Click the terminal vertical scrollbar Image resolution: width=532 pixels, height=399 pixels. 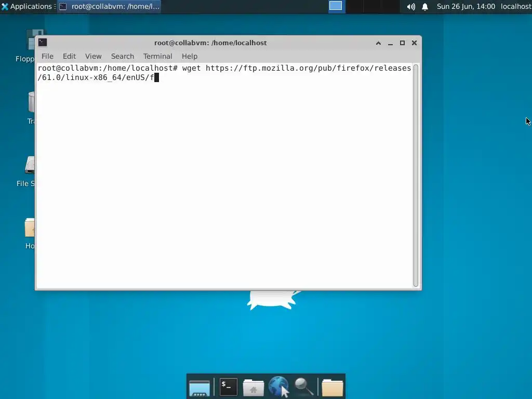[x=416, y=176]
